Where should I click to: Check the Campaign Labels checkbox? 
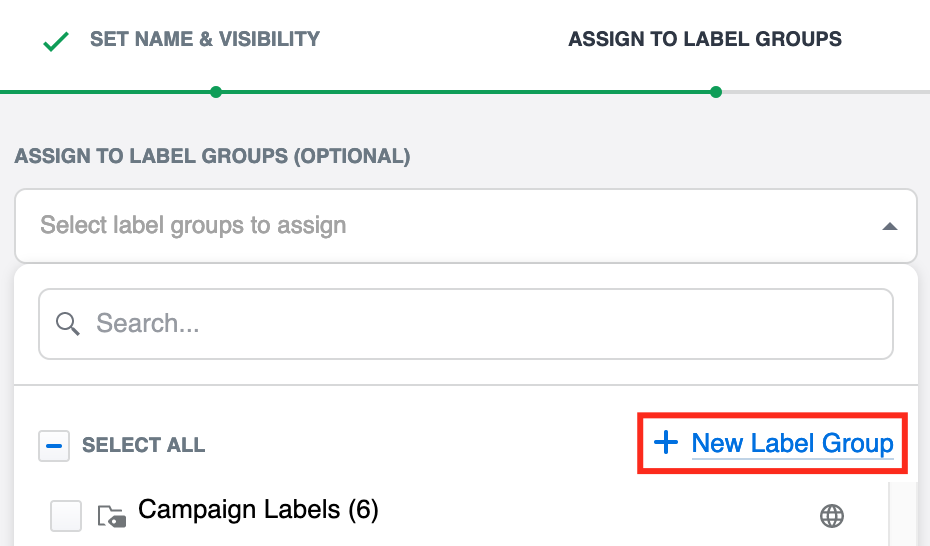(66, 516)
